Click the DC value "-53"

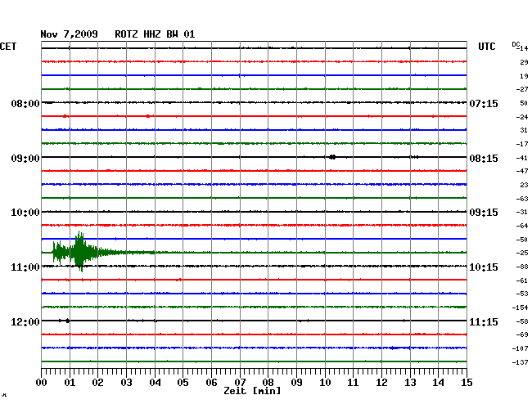click(x=522, y=294)
